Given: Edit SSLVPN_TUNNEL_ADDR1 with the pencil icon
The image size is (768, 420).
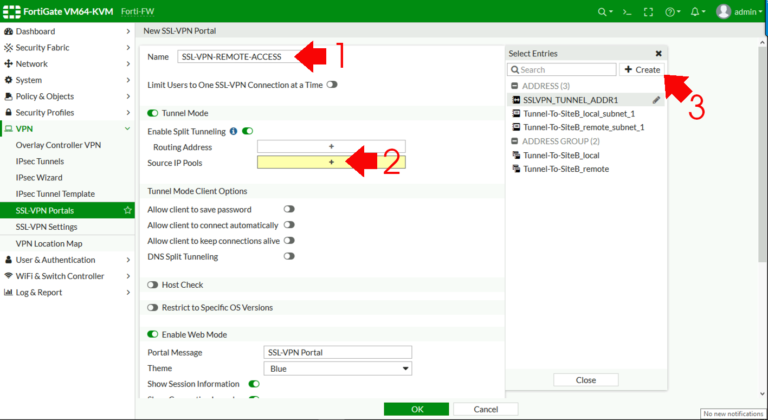Looking at the screenshot, I should 656,99.
